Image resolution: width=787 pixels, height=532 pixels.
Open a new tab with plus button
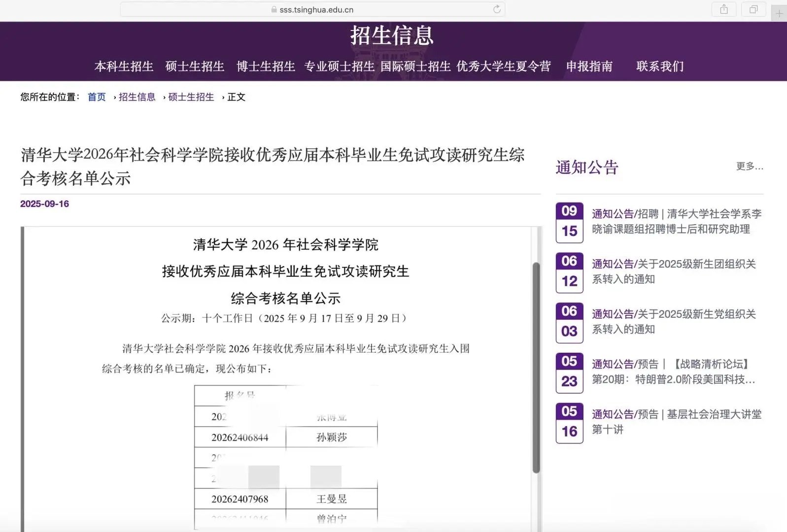(x=779, y=13)
